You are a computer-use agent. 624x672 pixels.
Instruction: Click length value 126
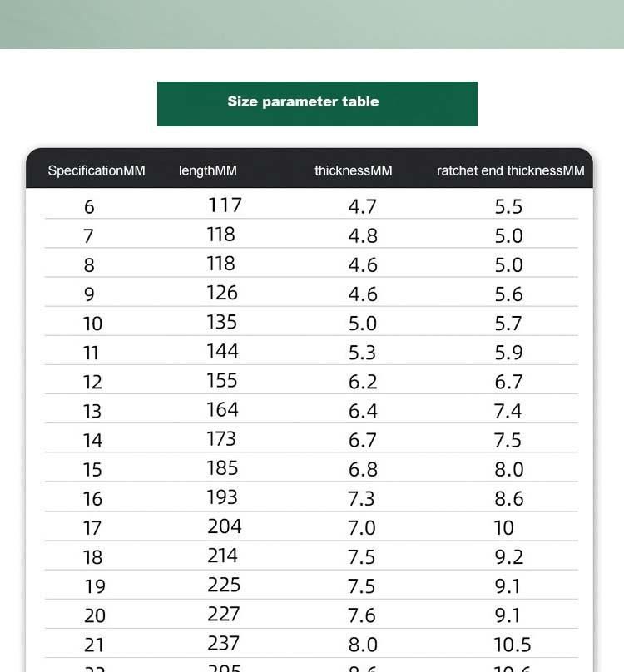tap(221, 293)
